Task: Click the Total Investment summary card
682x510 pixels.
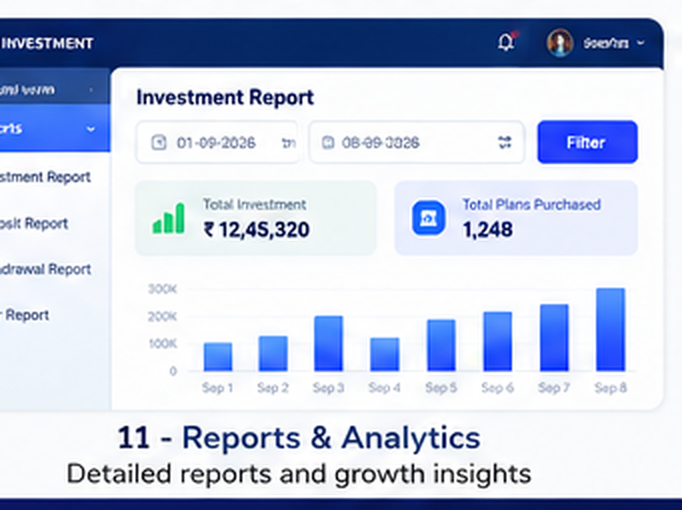Action: click(255, 218)
